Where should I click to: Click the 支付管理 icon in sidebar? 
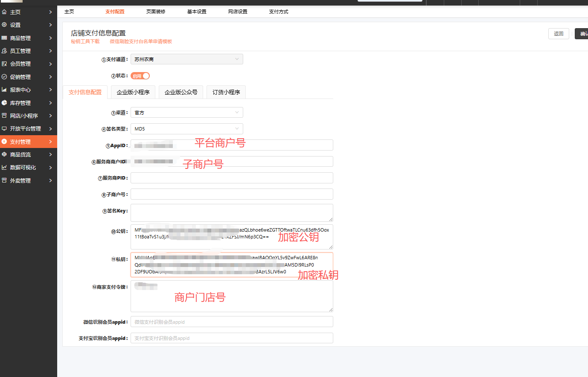4,142
